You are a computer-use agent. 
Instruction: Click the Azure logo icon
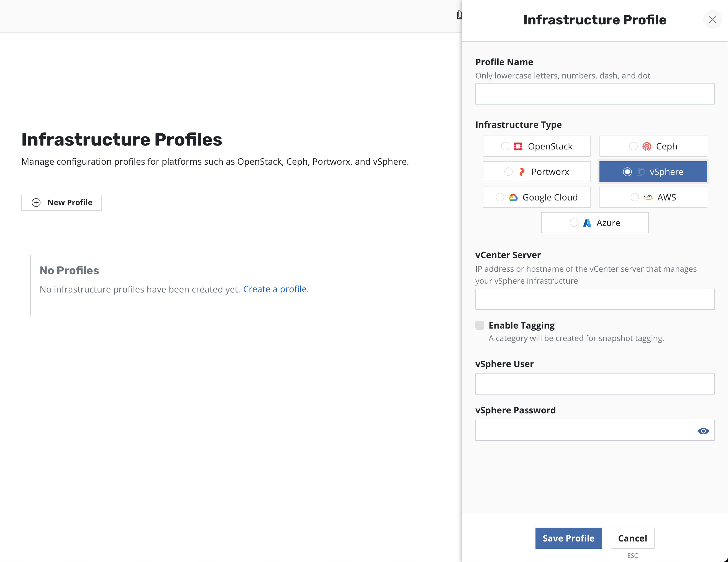tap(587, 223)
